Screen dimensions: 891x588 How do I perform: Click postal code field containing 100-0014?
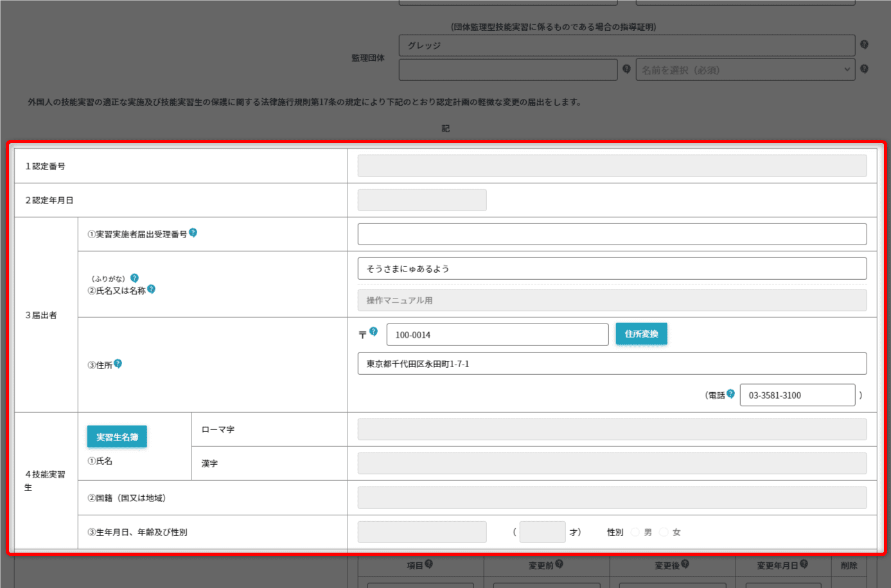pyautogui.click(x=497, y=334)
